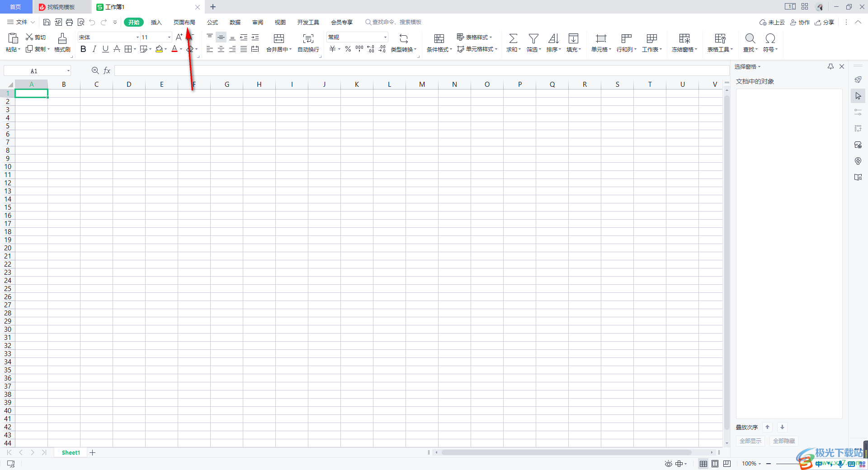Open the font color dropdown arrow
Screen dimensions: 868x470
pyautogui.click(x=181, y=49)
